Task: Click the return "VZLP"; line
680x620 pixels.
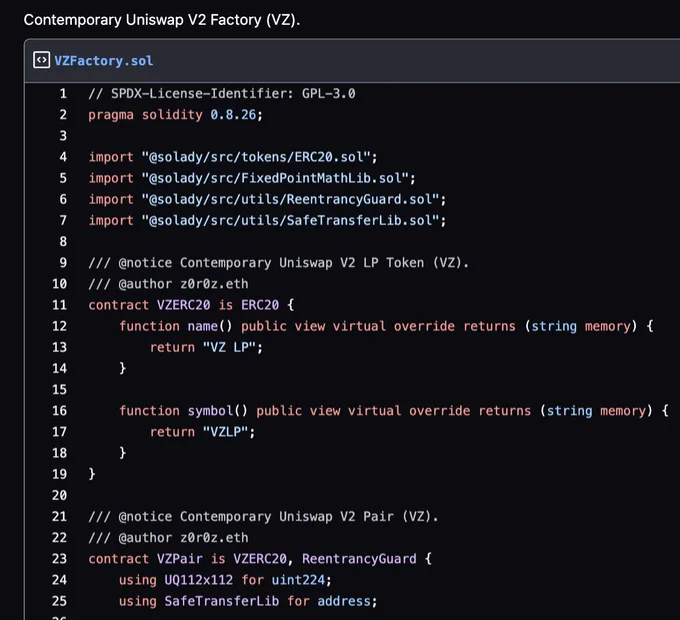Action: tap(203, 432)
